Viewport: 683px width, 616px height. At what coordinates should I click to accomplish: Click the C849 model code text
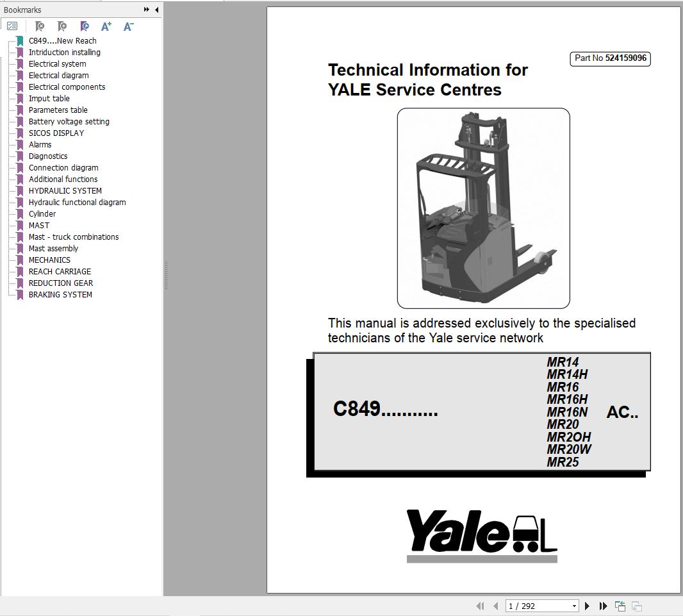[x=385, y=409]
